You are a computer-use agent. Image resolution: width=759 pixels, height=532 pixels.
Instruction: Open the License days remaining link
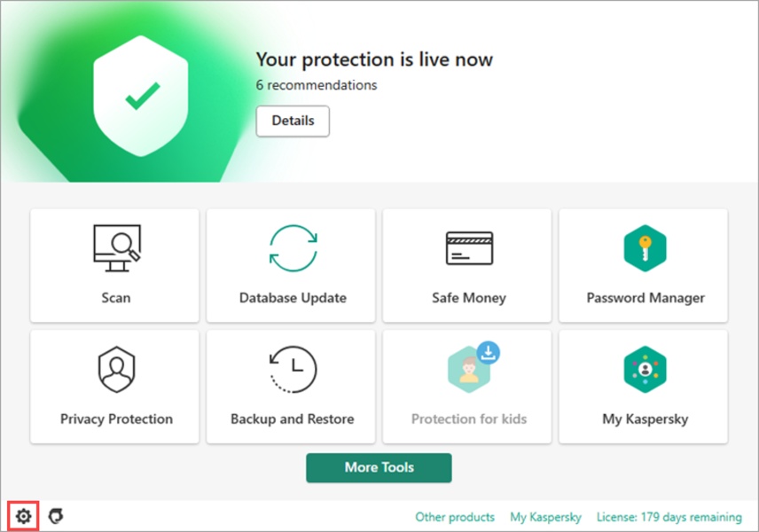669,517
